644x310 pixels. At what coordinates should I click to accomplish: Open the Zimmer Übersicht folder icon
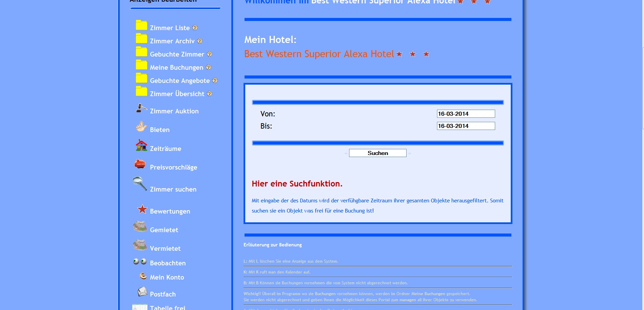141,91
